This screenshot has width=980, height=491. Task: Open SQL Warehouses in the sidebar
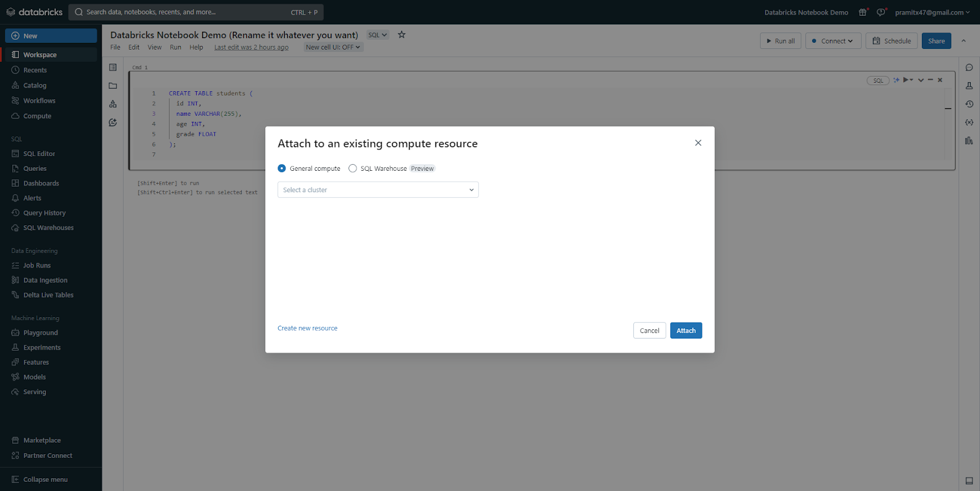point(51,227)
